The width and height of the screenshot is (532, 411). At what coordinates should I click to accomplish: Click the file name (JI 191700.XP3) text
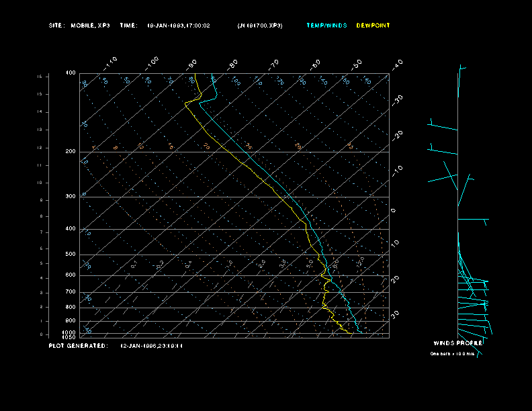[260, 26]
